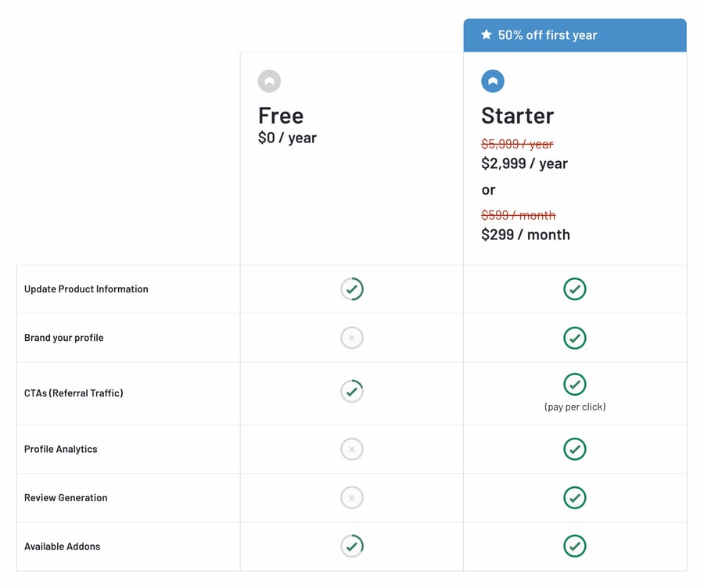Toggle the X mark for Review Generation
Viewport: 704px width, 588px height.
tap(352, 497)
